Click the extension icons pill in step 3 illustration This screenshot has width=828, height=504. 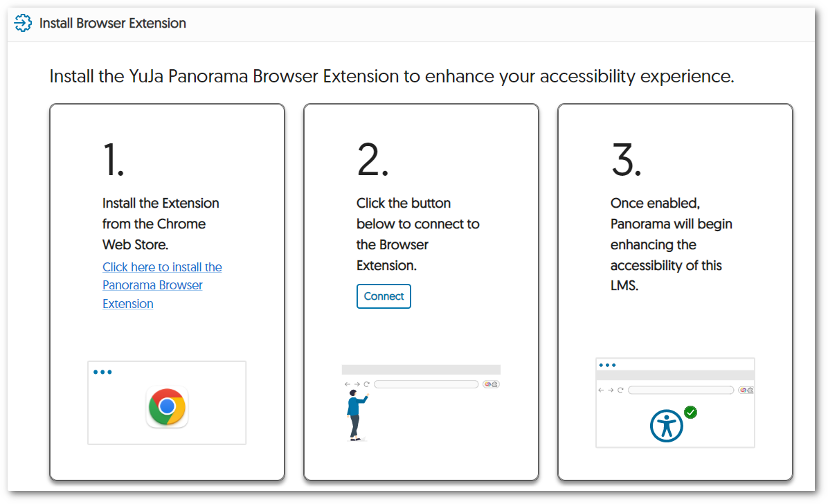coord(746,390)
